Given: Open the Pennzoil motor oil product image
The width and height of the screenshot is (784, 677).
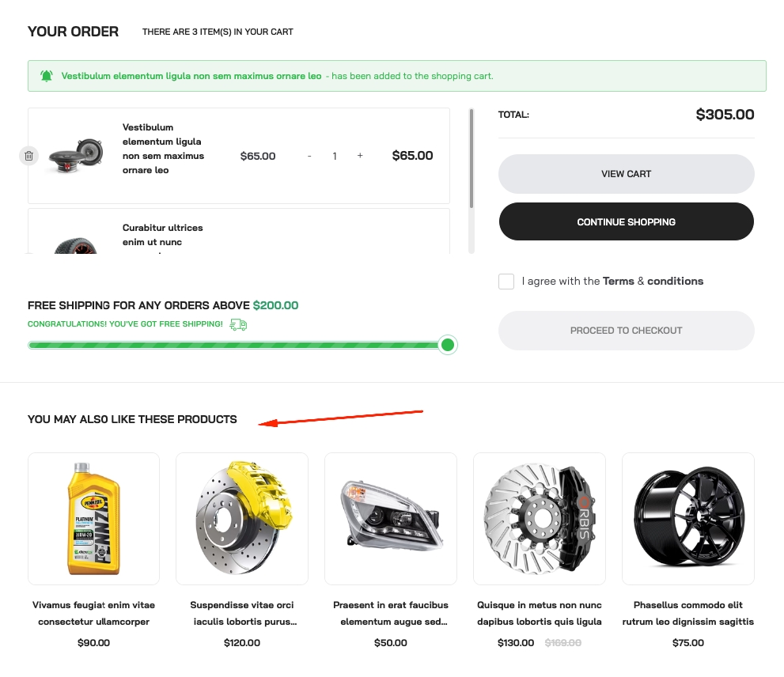Looking at the screenshot, I should [x=93, y=519].
